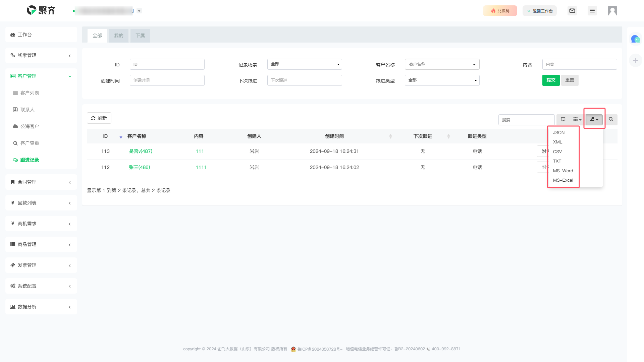Collapse 客户管理 sidebar menu

[x=41, y=76]
